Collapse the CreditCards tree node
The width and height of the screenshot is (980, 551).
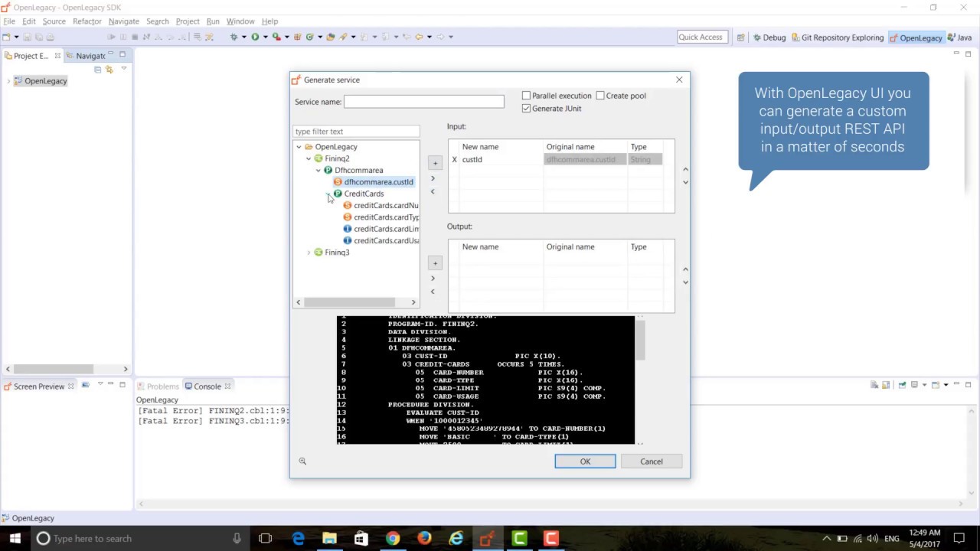(328, 194)
